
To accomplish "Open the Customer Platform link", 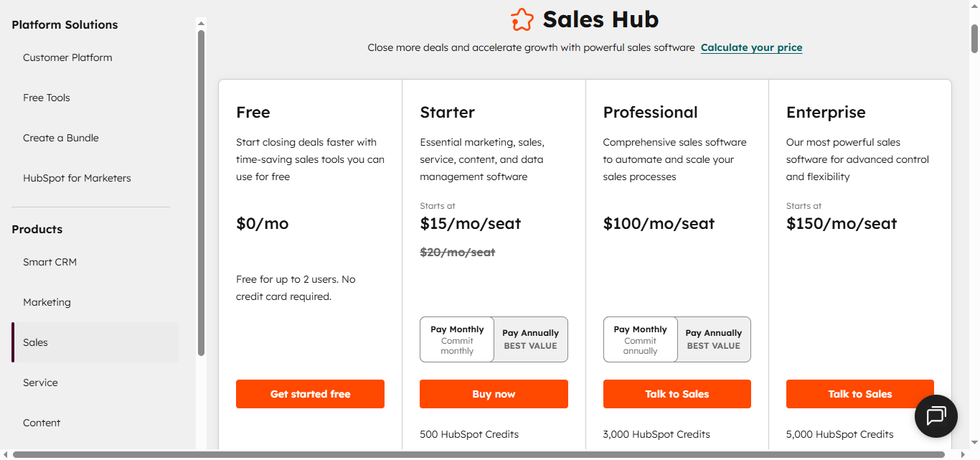I will [67, 57].
